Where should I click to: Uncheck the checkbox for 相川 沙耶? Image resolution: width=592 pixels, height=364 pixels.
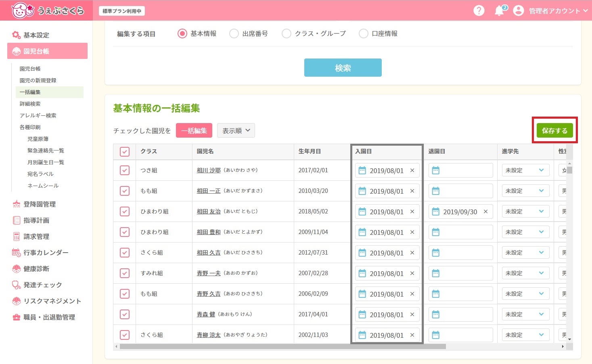tap(125, 170)
